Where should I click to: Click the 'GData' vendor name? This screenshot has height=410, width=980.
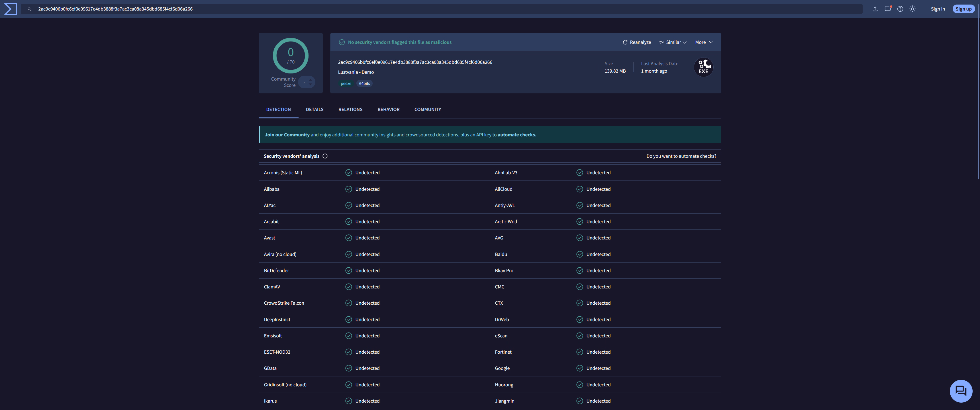[270, 368]
